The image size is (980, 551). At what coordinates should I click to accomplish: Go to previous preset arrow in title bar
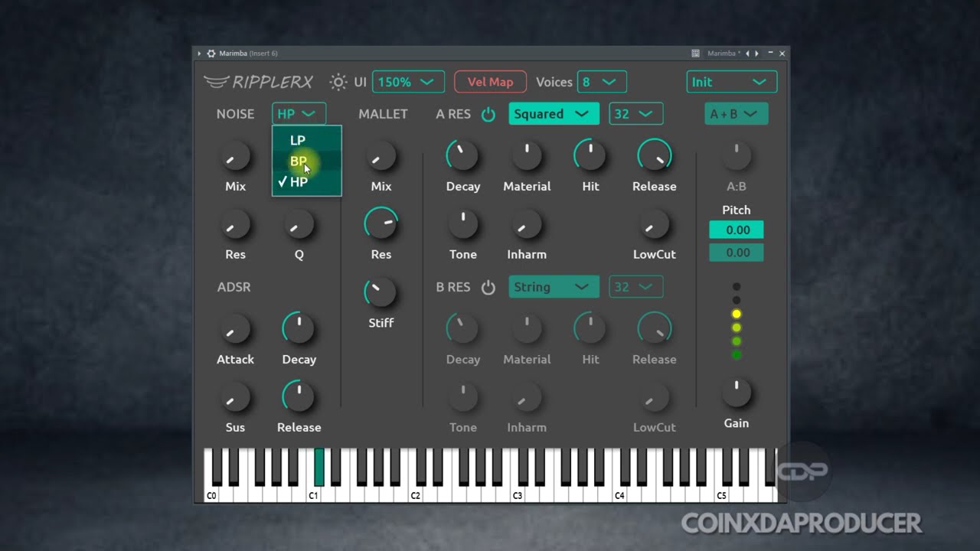click(748, 54)
